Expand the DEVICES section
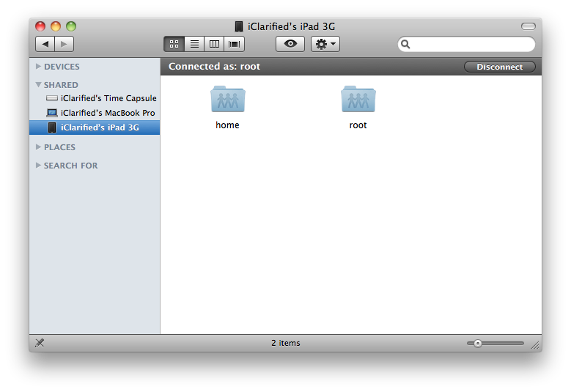The height and width of the screenshot is (392, 571). pos(38,66)
